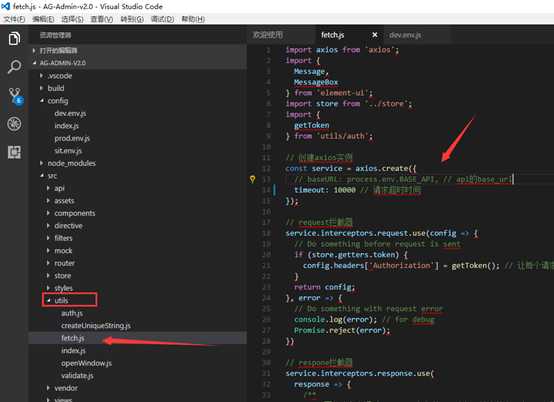Click 'import store from' line

pos(349,104)
